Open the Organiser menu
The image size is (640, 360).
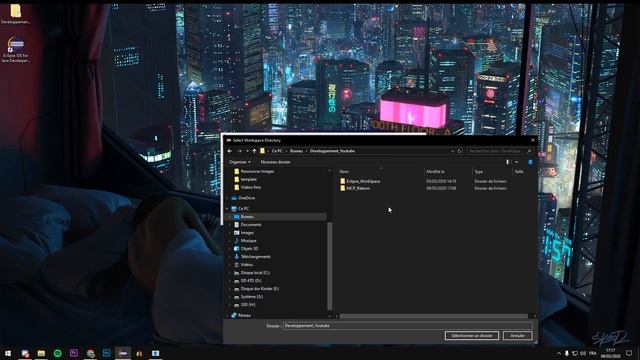click(x=240, y=162)
